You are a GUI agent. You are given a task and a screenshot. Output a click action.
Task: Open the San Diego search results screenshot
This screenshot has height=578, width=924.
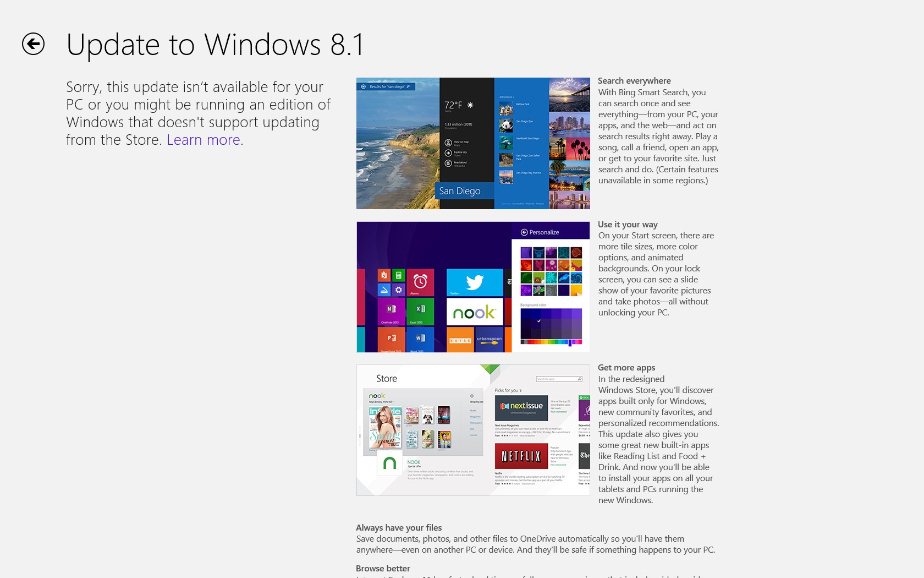click(x=473, y=143)
